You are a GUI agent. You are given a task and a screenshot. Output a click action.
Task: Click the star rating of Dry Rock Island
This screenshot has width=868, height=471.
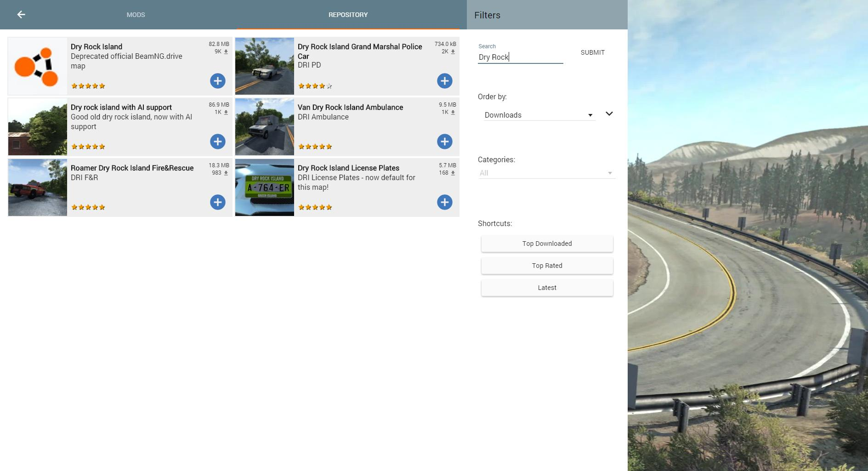coord(88,86)
